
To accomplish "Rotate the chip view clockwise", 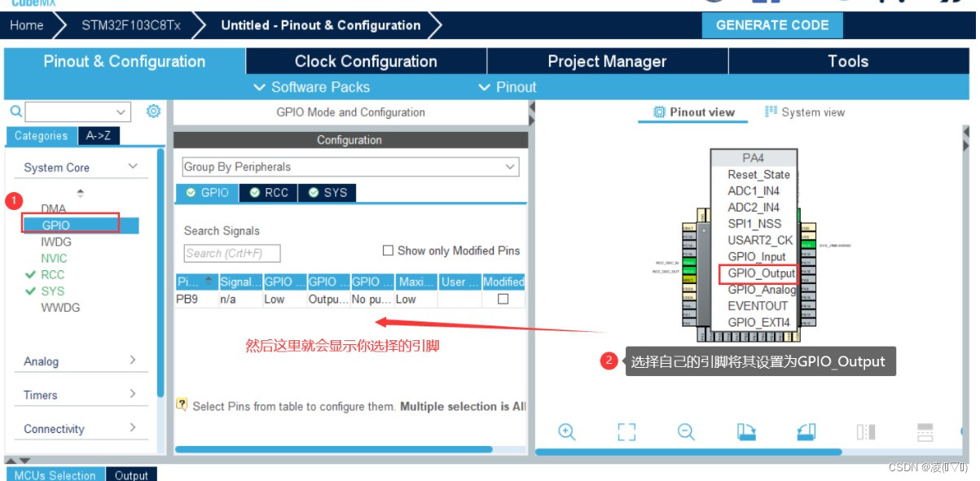I will pyautogui.click(x=746, y=432).
